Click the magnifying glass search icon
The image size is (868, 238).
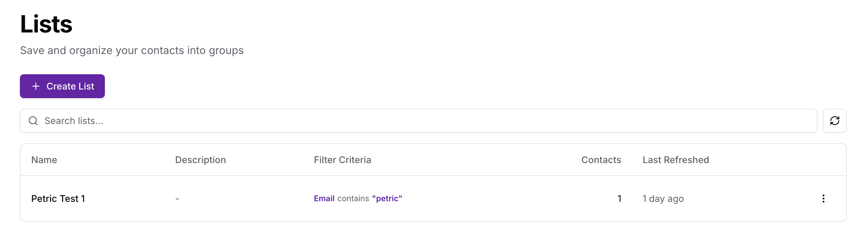(x=33, y=121)
